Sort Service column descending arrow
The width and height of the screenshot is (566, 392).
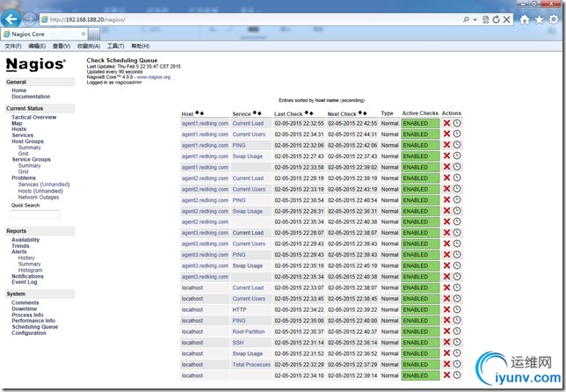point(259,113)
